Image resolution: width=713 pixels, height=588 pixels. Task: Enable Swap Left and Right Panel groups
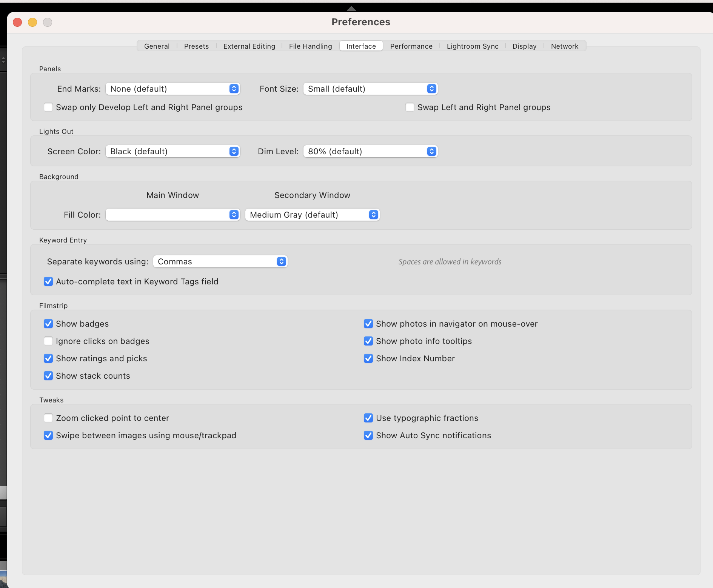click(x=409, y=107)
